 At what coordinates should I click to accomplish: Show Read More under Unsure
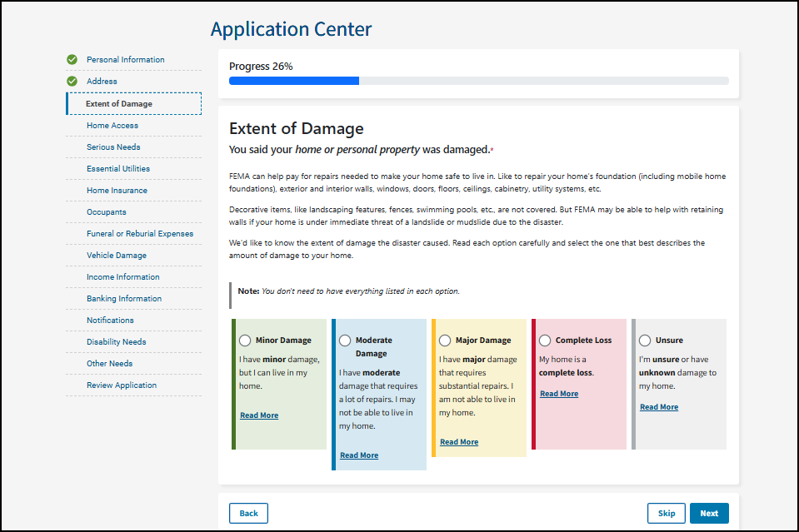tap(659, 407)
